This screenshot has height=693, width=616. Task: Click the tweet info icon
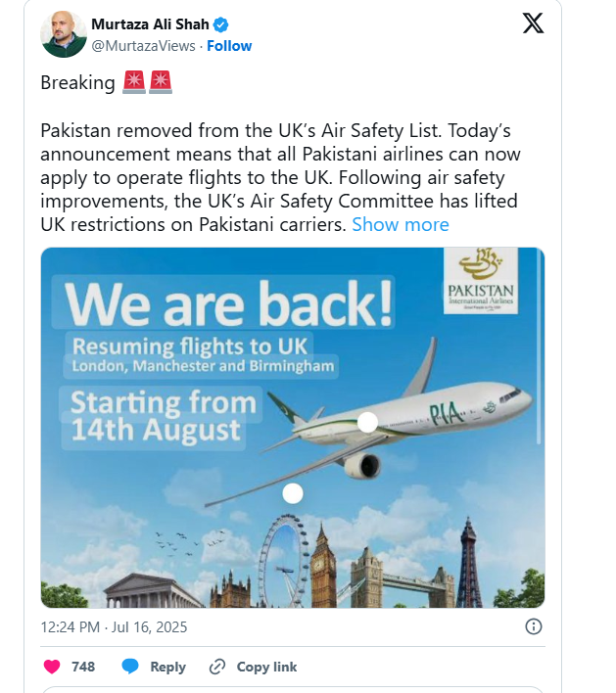pyautogui.click(x=534, y=626)
